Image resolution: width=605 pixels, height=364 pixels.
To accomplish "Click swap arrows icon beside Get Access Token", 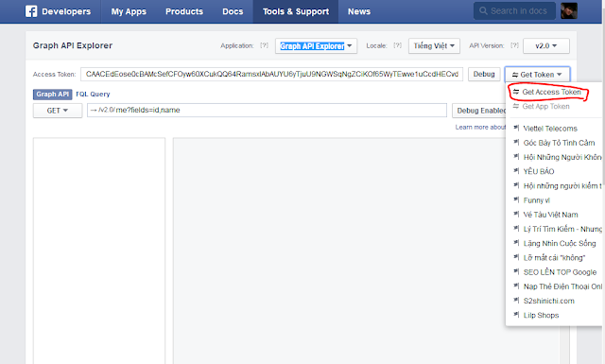I will [x=516, y=92].
